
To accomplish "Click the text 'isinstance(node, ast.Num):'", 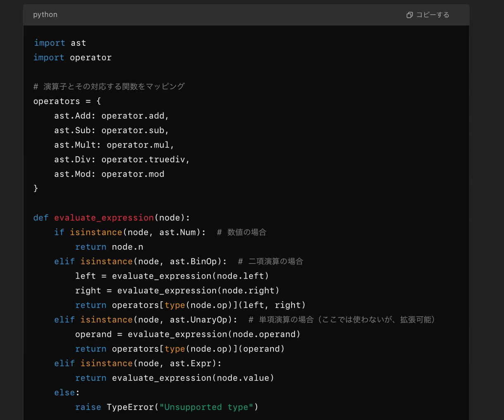I will click(138, 232).
